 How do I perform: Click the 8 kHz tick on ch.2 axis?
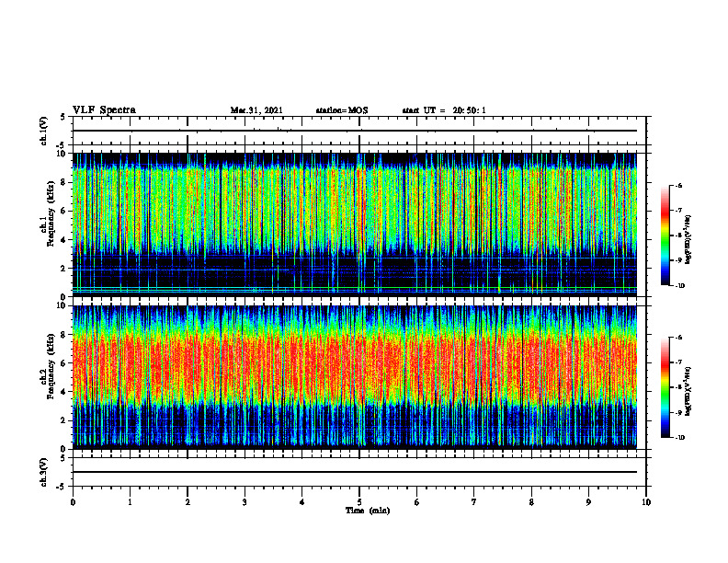64,335
